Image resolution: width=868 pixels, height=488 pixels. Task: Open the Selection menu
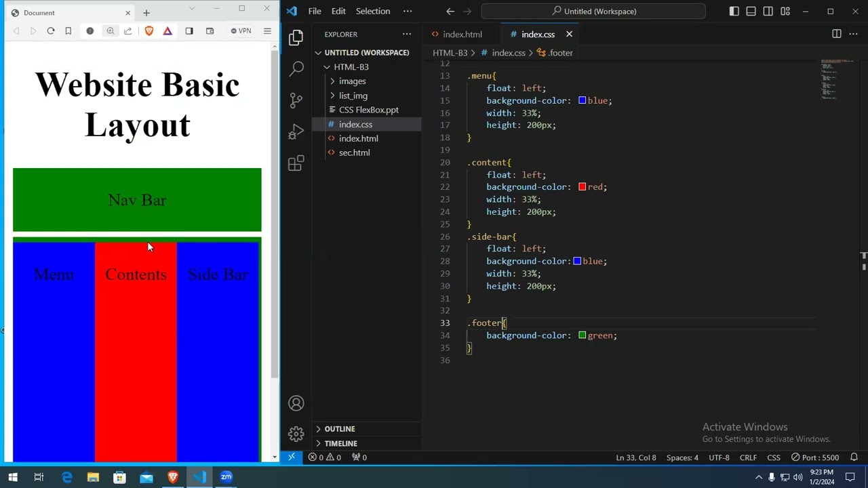373,11
